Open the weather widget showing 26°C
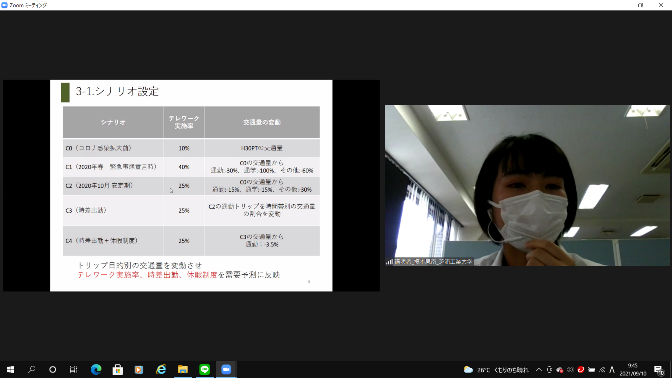 click(496, 369)
